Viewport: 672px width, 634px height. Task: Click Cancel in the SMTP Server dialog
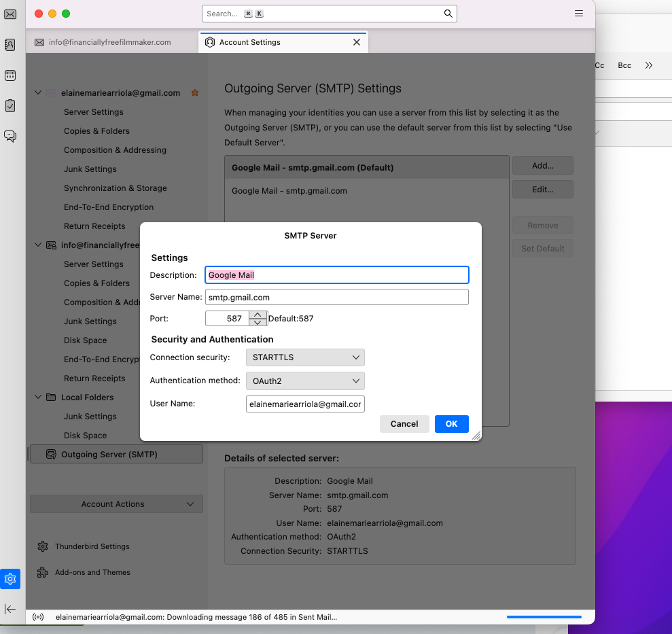pyautogui.click(x=404, y=424)
